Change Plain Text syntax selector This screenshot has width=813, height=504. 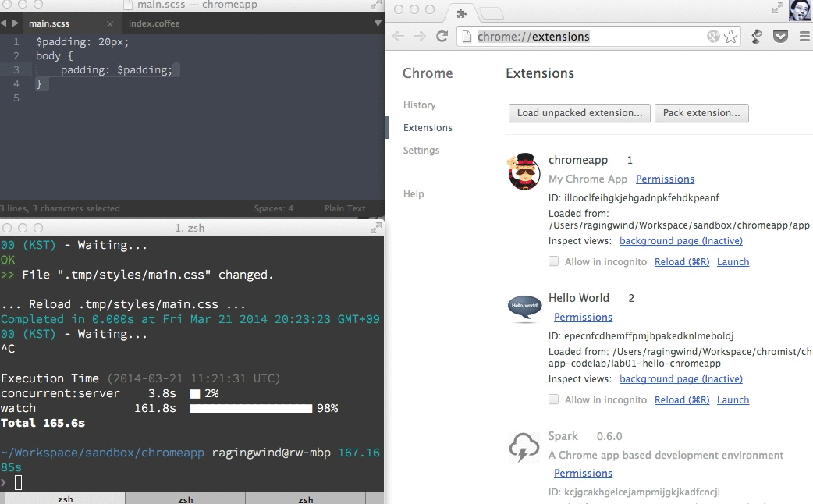point(345,208)
